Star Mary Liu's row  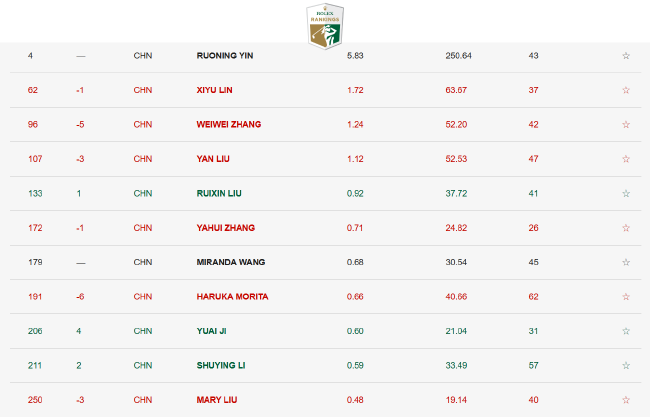click(x=626, y=400)
